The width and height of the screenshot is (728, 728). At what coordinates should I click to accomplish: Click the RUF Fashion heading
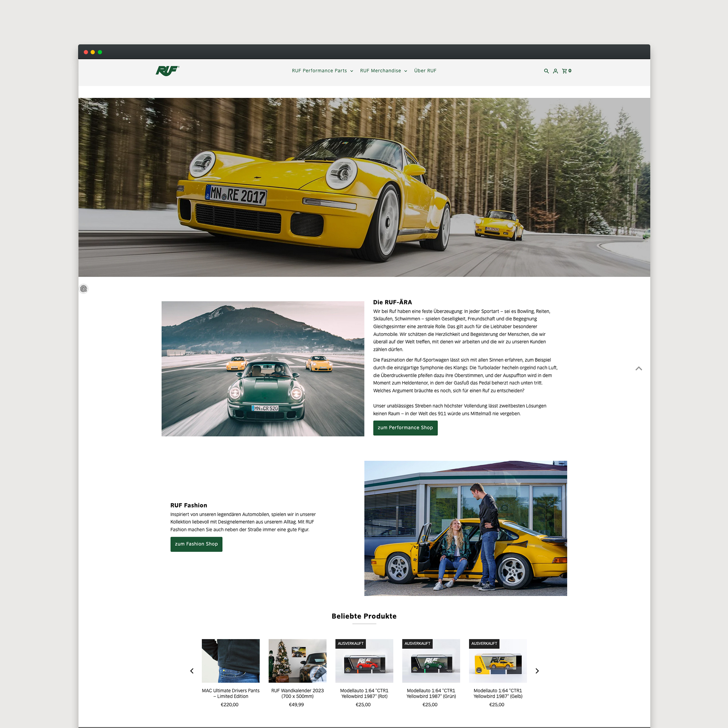click(189, 505)
